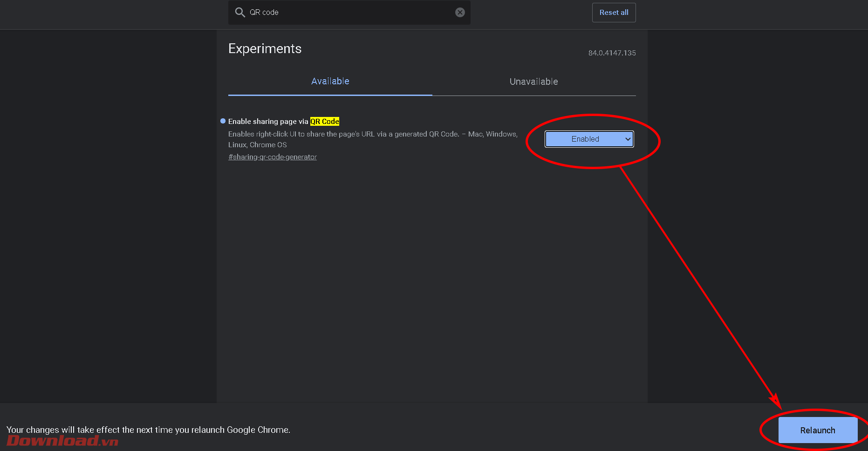This screenshot has height=451, width=868.
Task: Open the Enabled dropdown for the QR Code flag
Action: click(585, 139)
